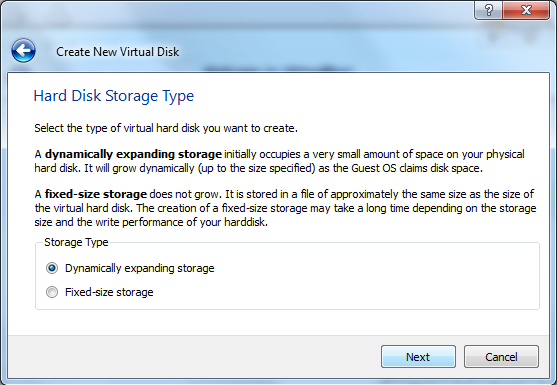Click the bold 'dynamically expanding storage' description text
This screenshot has height=385, width=557.
[133, 154]
